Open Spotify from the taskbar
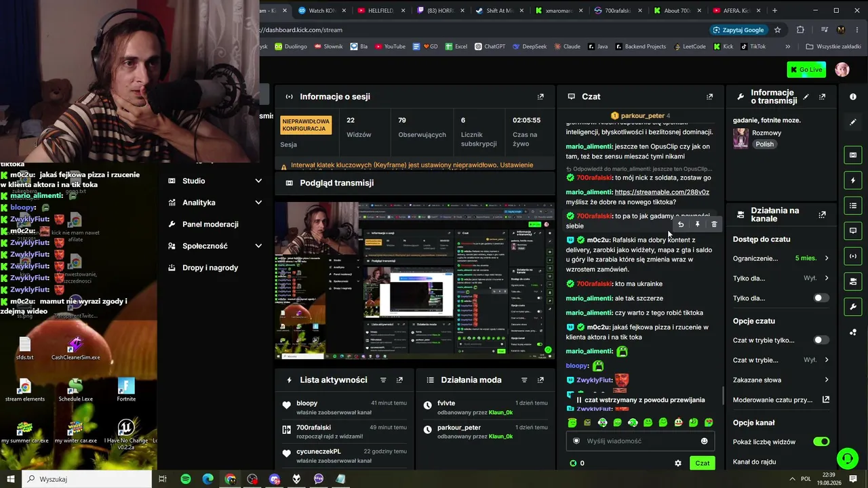Viewport: 868px width, 488px height. tap(186, 479)
